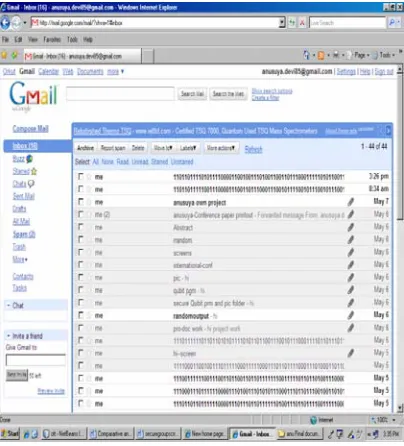Star the 'anusuya own project' email
The height and width of the screenshot is (446, 404).
coord(89,202)
